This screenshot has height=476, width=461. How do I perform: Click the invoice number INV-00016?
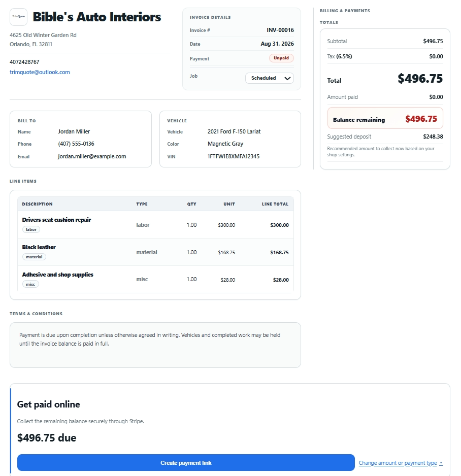point(280,30)
